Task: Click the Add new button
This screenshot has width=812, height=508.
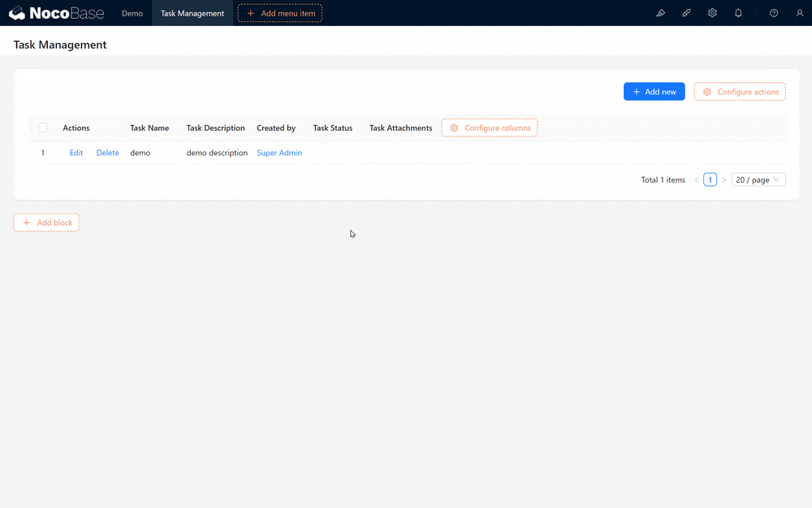Action: tap(654, 92)
